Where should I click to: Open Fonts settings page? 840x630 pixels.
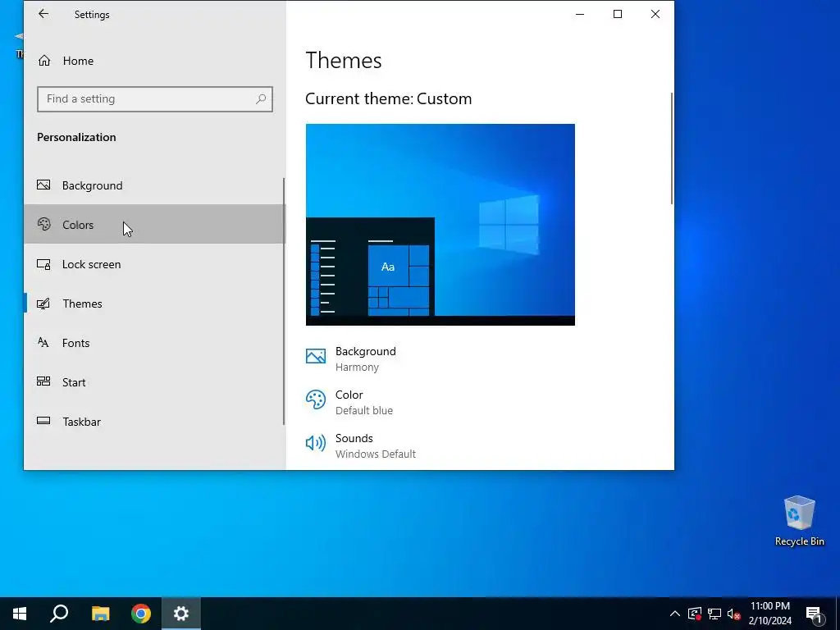pos(155,343)
